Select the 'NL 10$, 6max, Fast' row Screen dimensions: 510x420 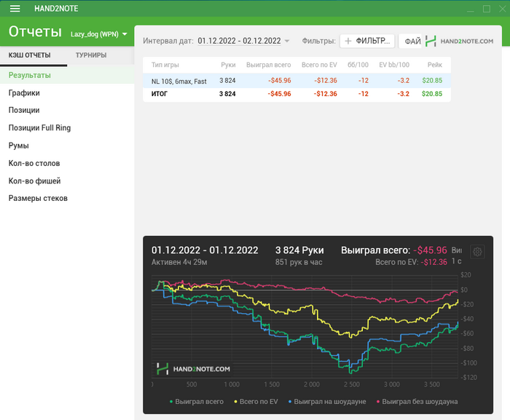(x=297, y=81)
